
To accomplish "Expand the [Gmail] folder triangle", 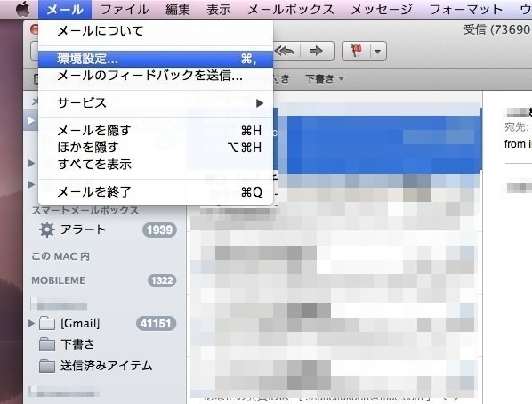I will (31, 323).
